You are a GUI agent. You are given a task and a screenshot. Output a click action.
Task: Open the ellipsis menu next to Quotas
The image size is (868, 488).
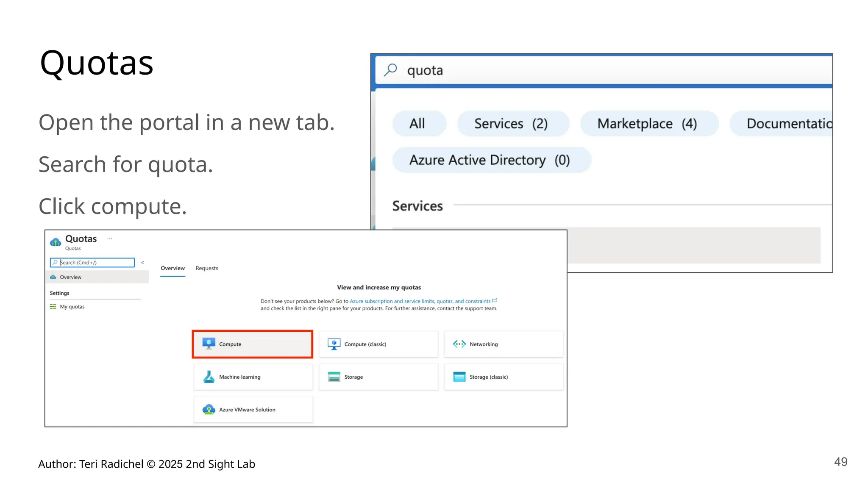pos(110,239)
